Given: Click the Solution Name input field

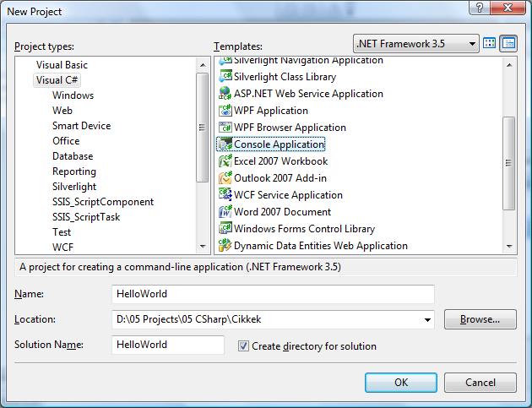Looking at the screenshot, I should (167, 345).
